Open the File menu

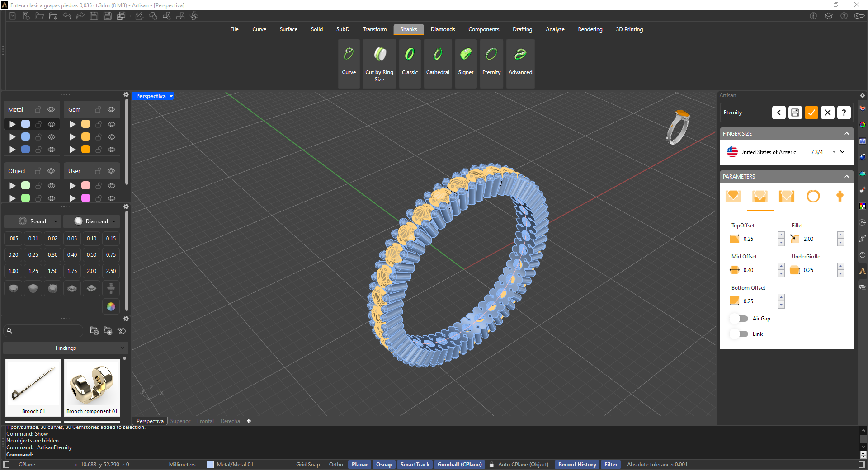click(x=234, y=29)
